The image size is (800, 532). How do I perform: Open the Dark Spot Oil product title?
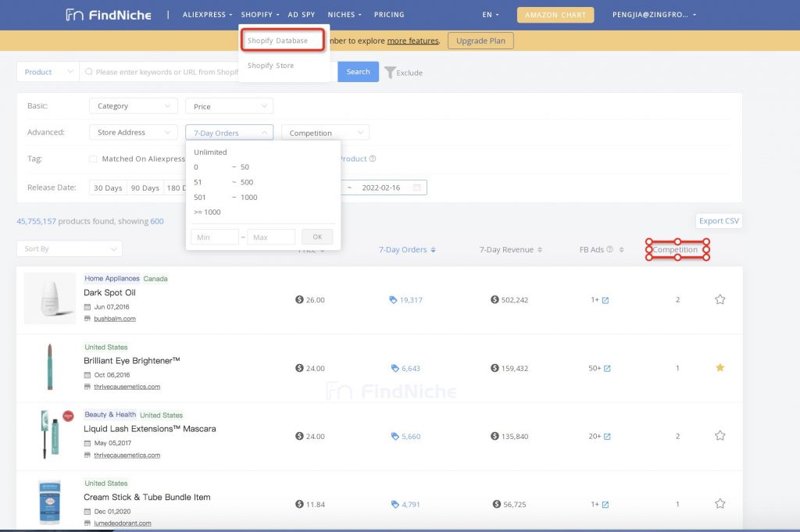coord(109,293)
